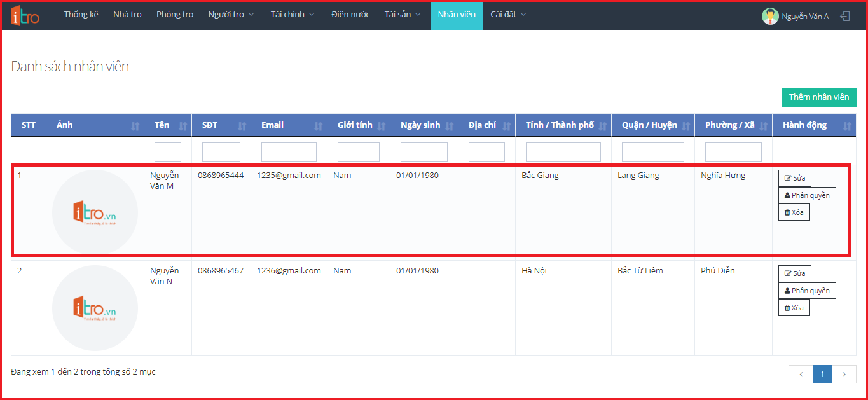
Task: Click the Thêm nhân viên button
Action: click(x=818, y=97)
